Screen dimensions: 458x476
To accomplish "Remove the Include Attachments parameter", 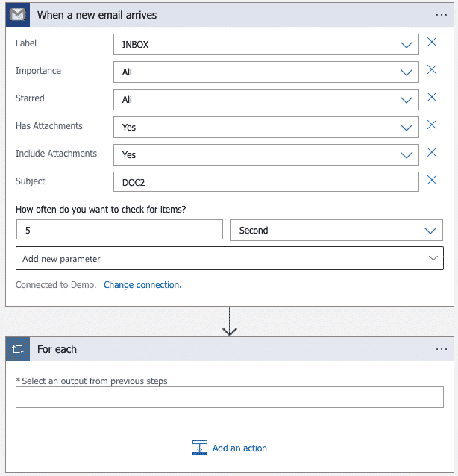I will click(x=432, y=153).
